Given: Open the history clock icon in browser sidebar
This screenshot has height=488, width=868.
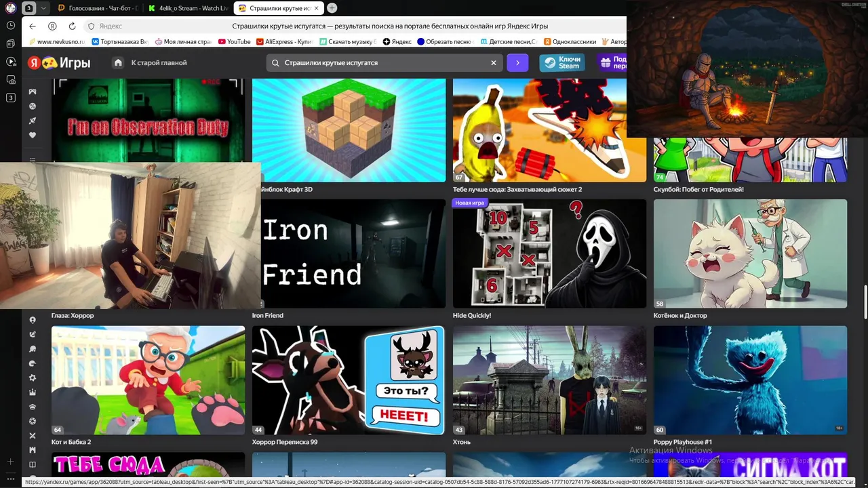Looking at the screenshot, I should [11, 25].
